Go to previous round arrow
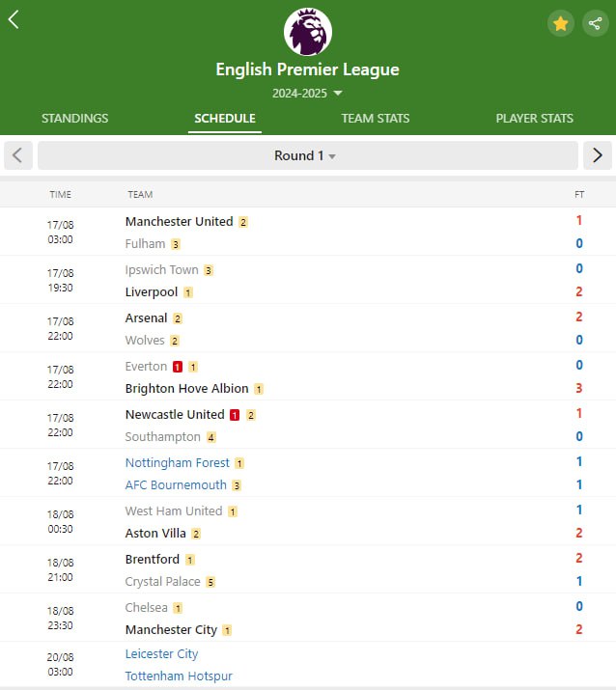The height and width of the screenshot is (690, 616). pyautogui.click(x=18, y=155)
